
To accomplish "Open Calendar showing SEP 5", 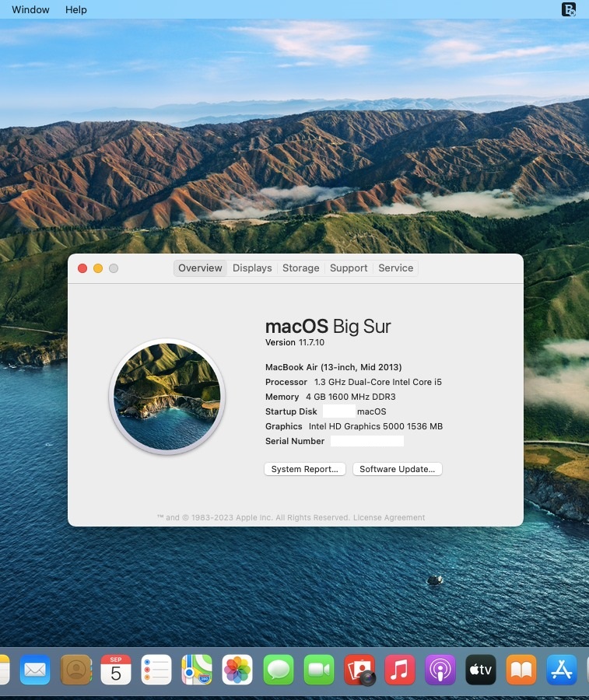I will click(116, 670).
